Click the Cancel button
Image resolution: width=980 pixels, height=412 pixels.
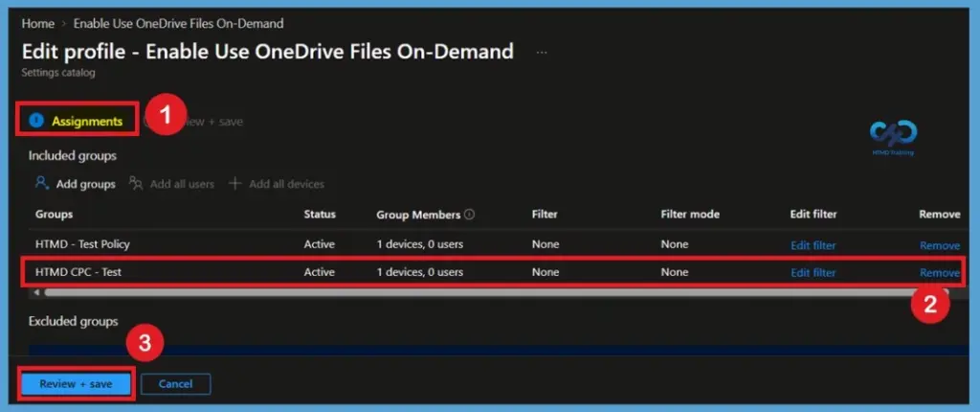tap(176, 384)
